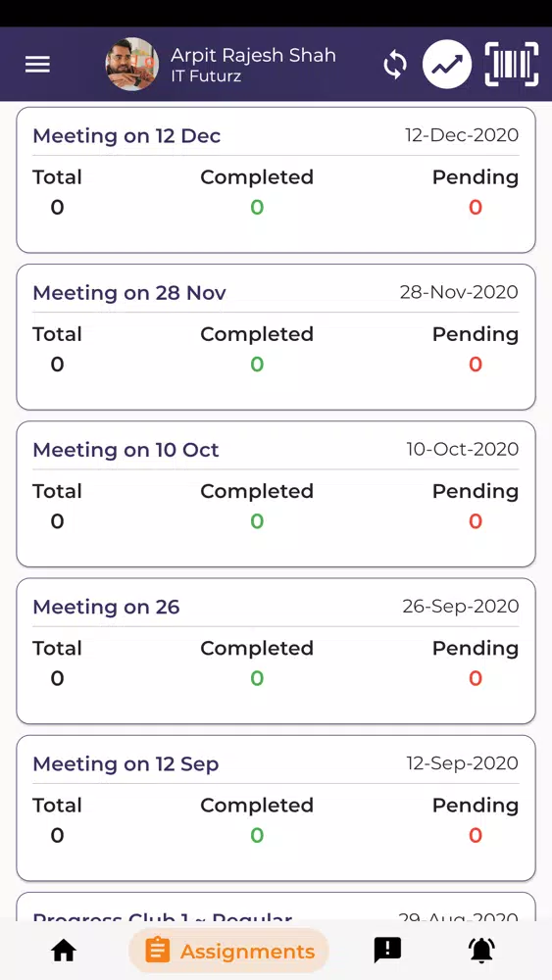Open Meeting on 12 Sep card
This screenshot has height=980, width=552.
tap(276, 808)
